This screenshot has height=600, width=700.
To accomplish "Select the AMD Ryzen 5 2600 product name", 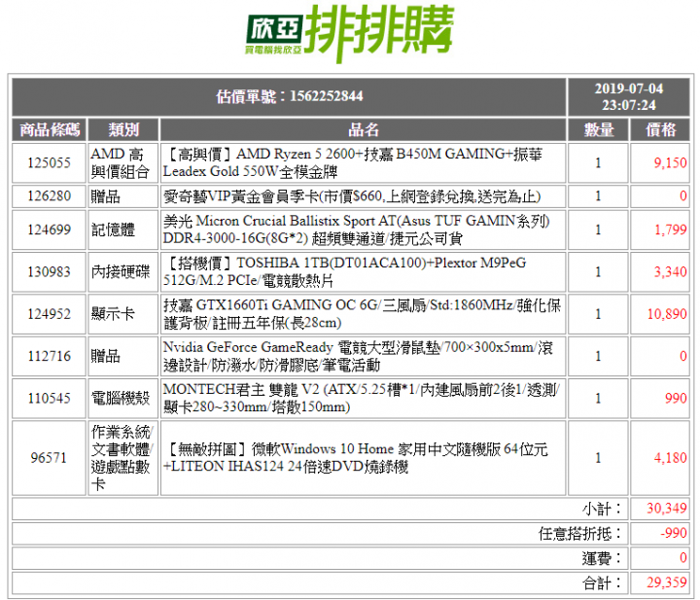I will tap(353, 162).
